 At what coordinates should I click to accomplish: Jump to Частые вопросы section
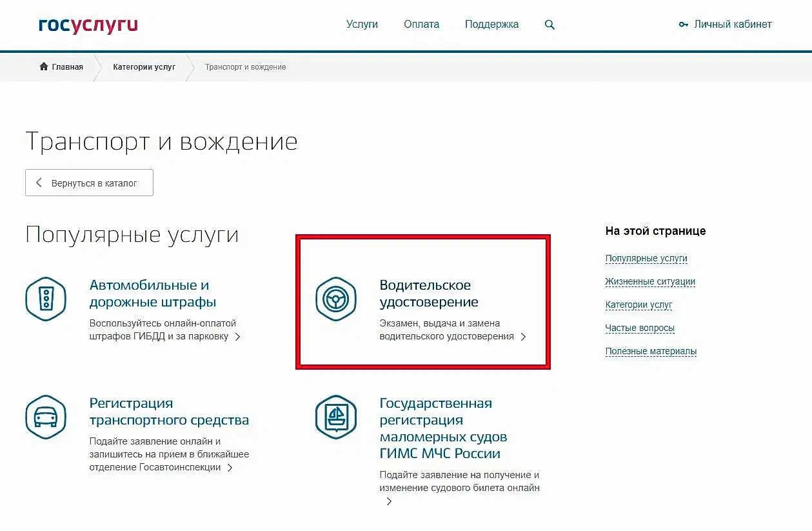coord(639,328)
